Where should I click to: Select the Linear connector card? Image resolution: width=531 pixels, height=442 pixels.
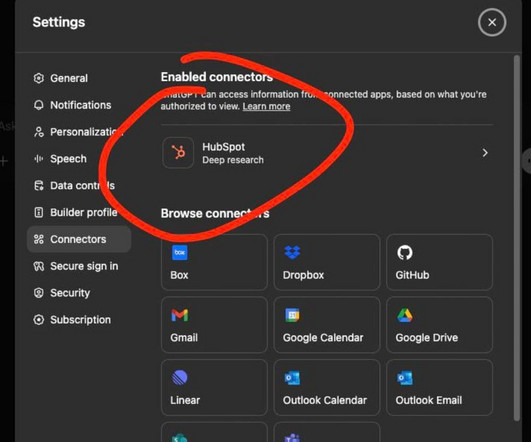click(214, 387)
